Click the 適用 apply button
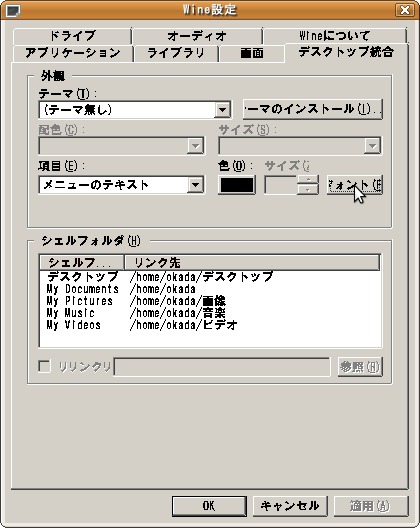Screen dimensions: 420x528 pyautogui.click(x=371, y=506)
